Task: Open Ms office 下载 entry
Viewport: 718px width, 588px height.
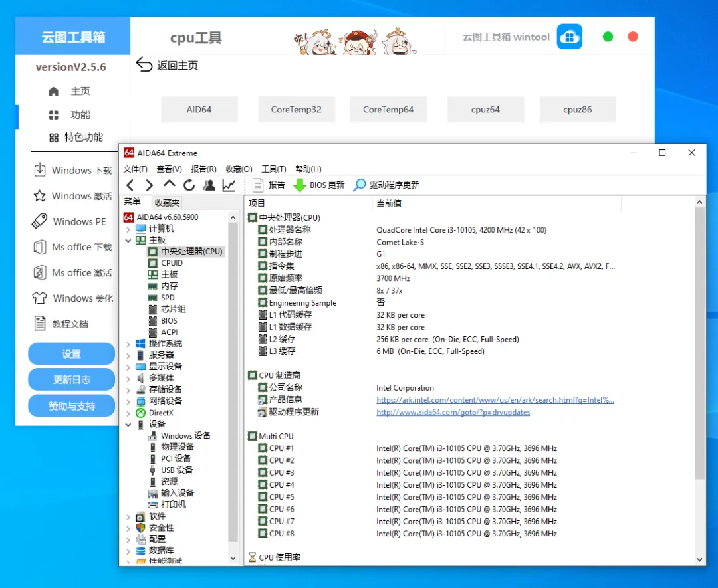Action: (73, 247)
